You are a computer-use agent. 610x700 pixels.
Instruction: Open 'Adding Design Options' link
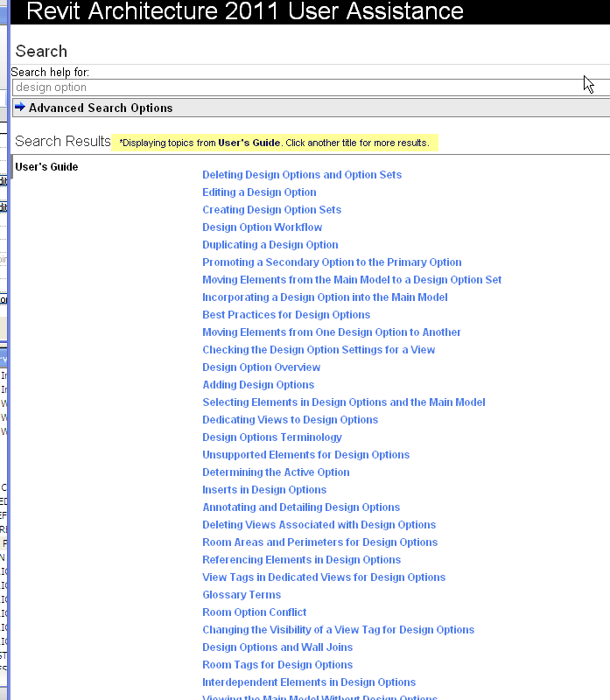258,385
